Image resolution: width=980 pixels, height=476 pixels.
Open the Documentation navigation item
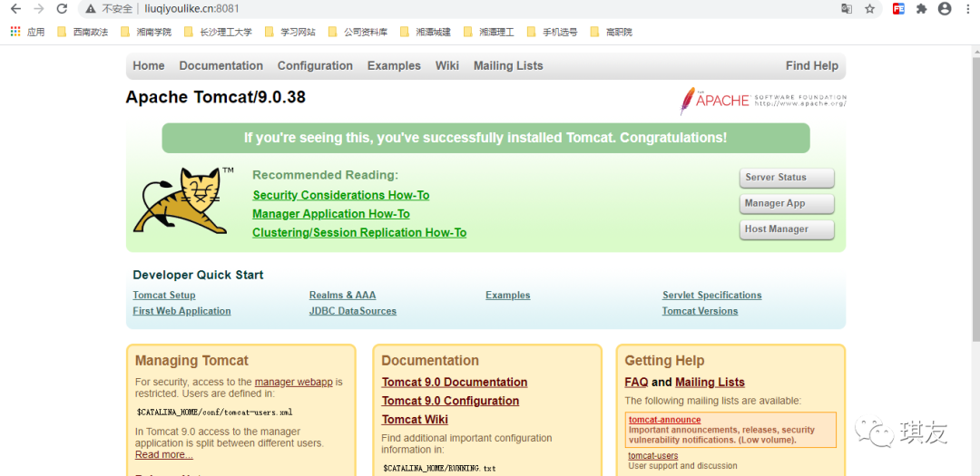point(221,65)
